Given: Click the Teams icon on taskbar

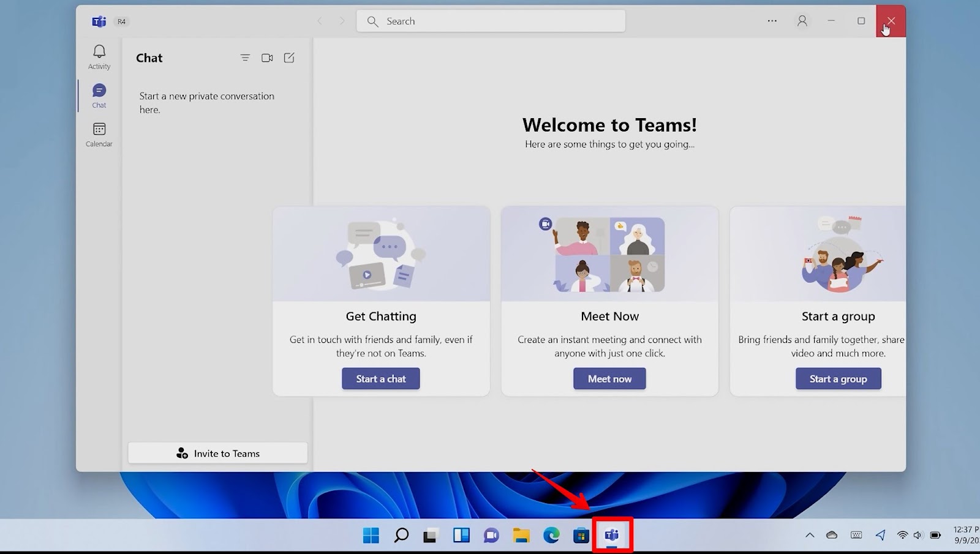Looking at the screenshot, I should click(612, 536).
